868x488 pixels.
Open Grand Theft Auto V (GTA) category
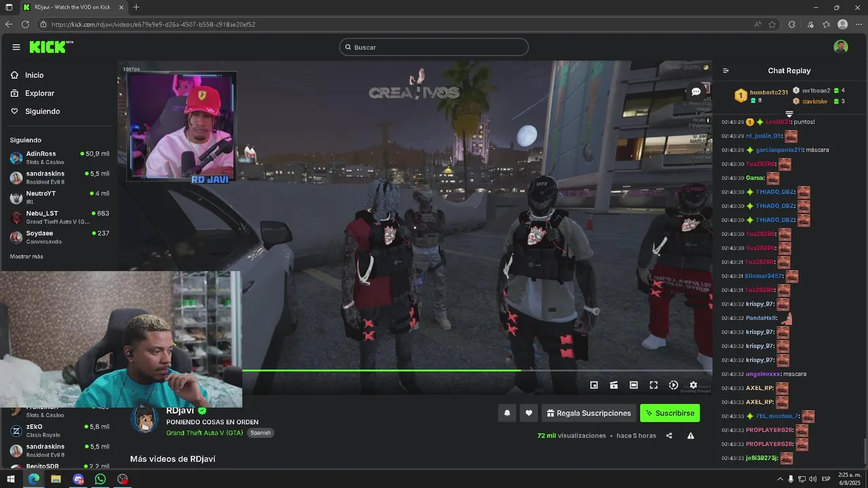205,432
